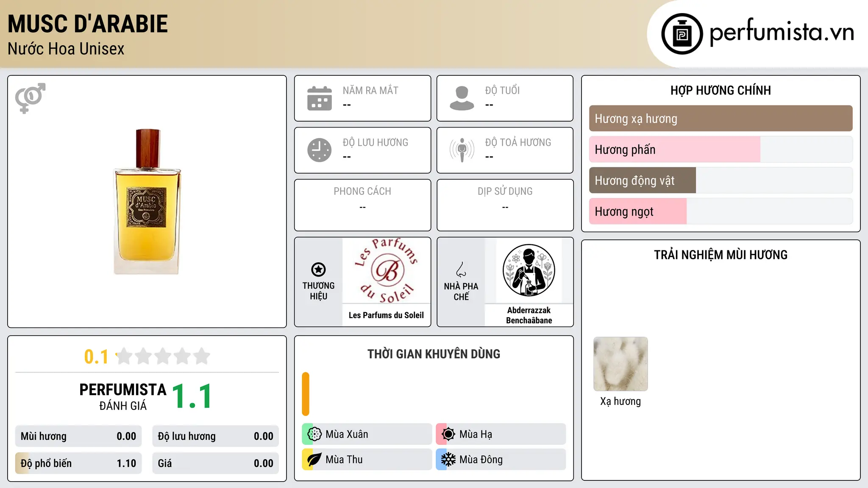This screenshot has height=488, width=868.
Task: Click the star badge brand icon
Action: (x=318, y=269)
